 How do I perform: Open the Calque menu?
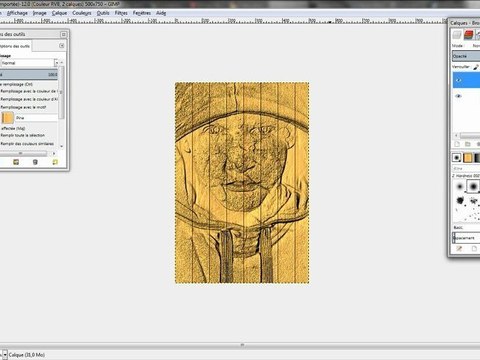point(59,13)
